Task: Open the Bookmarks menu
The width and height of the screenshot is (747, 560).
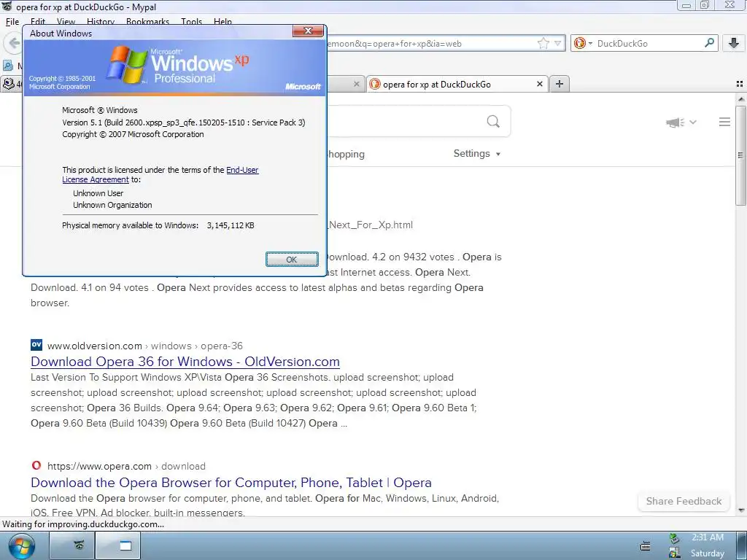Action: tap(147, 21)
